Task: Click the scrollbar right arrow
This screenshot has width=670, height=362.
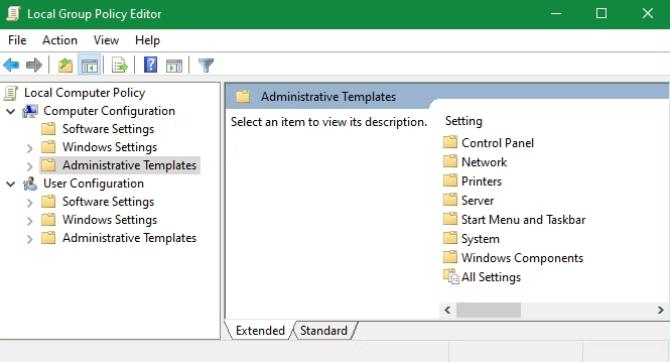Action: pos(661,310)
